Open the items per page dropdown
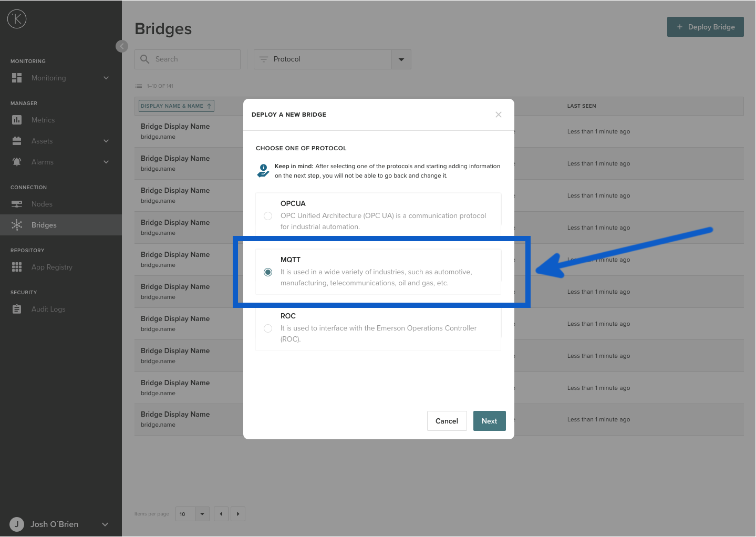Viewport: 756px width, 537px height. [202, 514]
